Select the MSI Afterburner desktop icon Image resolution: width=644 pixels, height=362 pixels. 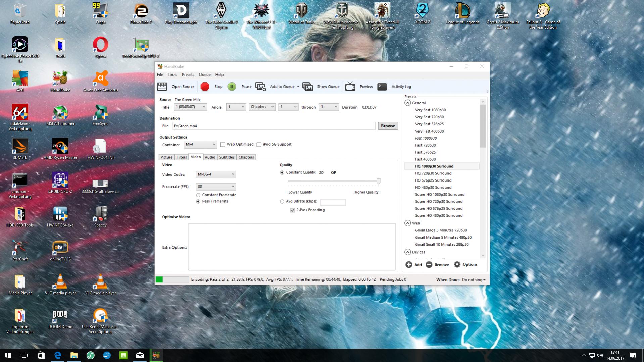pos(60,115)
